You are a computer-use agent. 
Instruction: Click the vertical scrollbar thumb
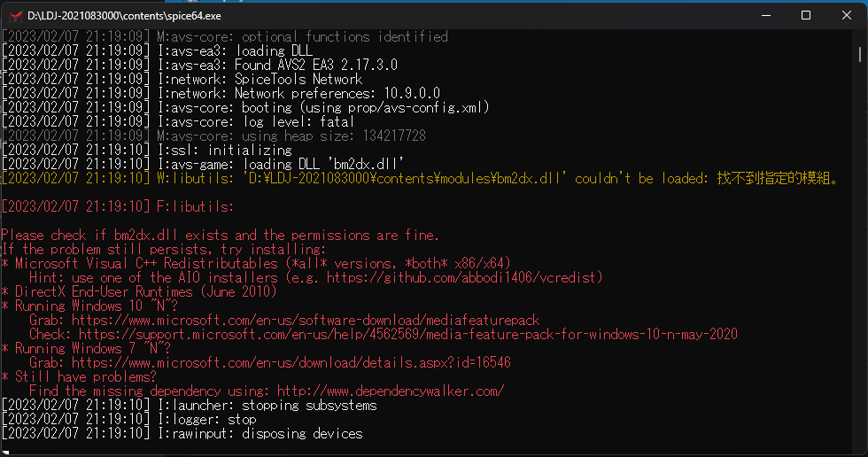860,55
